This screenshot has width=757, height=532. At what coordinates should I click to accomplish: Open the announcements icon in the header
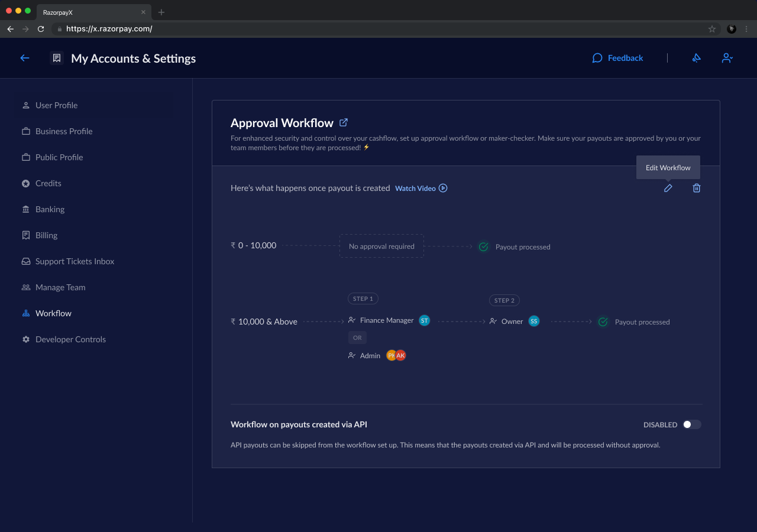[x=697, y=58]
